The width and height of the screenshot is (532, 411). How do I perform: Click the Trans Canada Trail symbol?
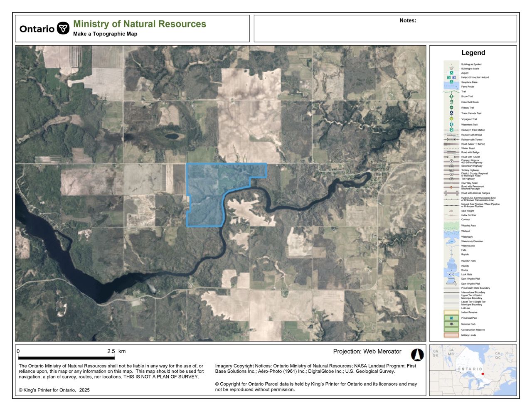point(451,113)
